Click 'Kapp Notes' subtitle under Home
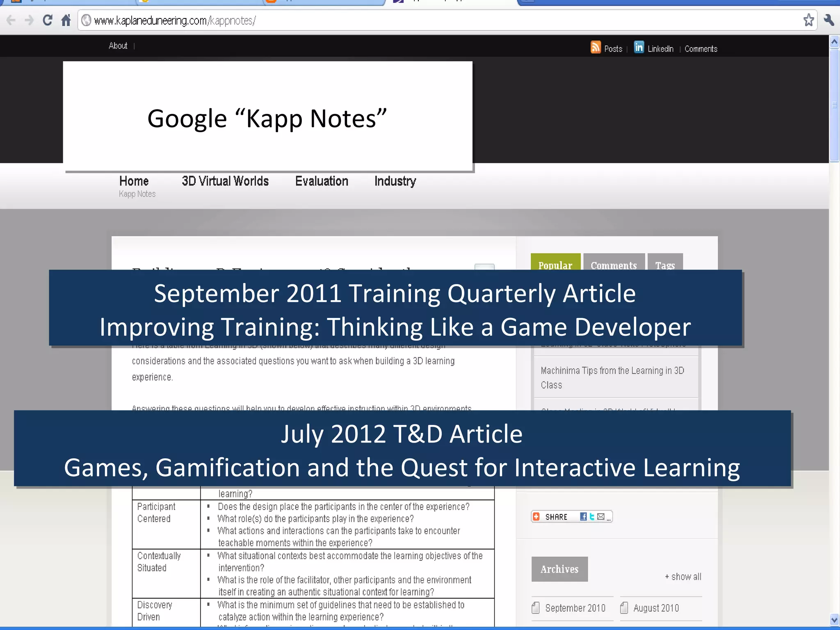 137,194
